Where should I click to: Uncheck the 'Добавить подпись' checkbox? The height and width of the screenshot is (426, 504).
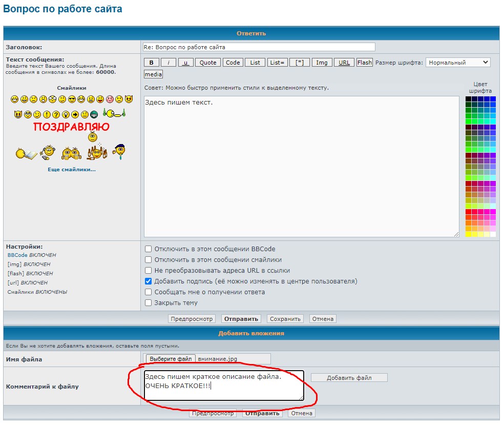[149, 281]
